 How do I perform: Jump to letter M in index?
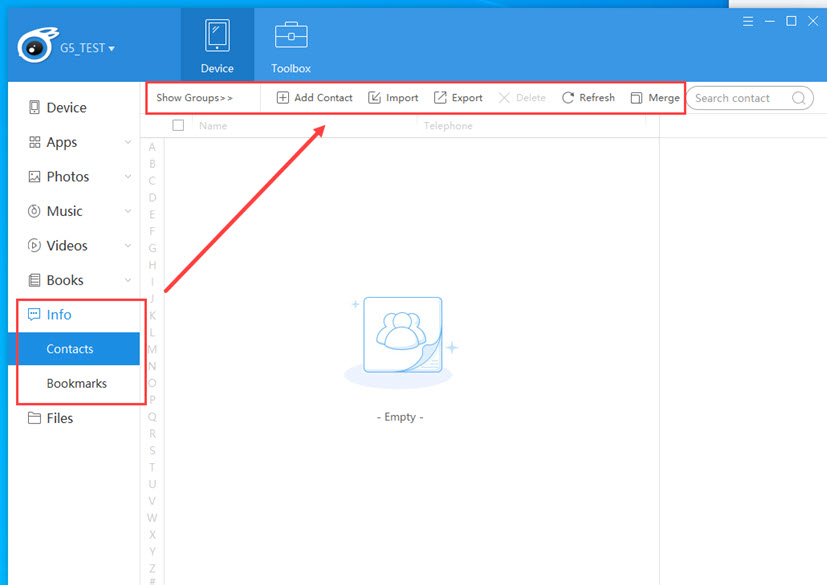[x=152, y=349]
